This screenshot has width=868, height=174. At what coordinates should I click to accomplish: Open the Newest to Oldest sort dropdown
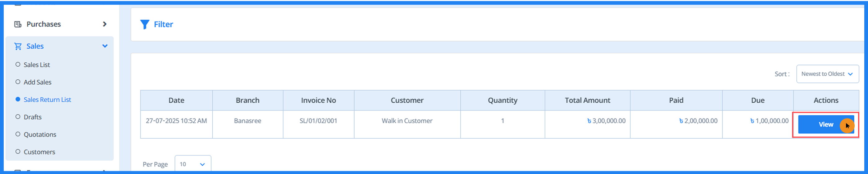pos(827,74)
